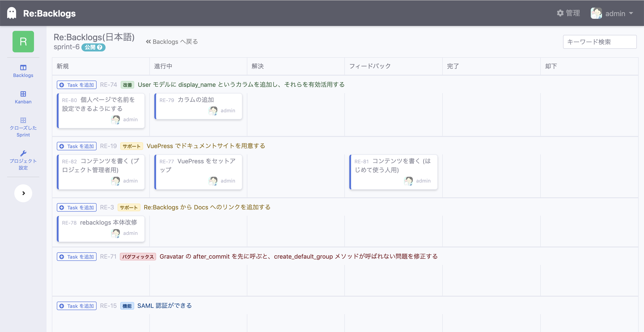Open the 管理 gear settings
The width and height of the screenshot is (644, 332).
click(x=568, y=13)
